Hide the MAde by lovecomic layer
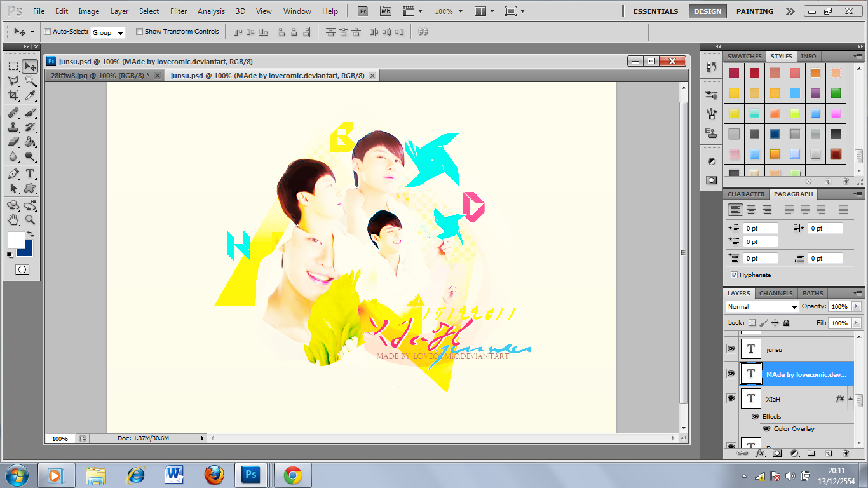The width and height of the screenshot is (868, 488). 731,374
